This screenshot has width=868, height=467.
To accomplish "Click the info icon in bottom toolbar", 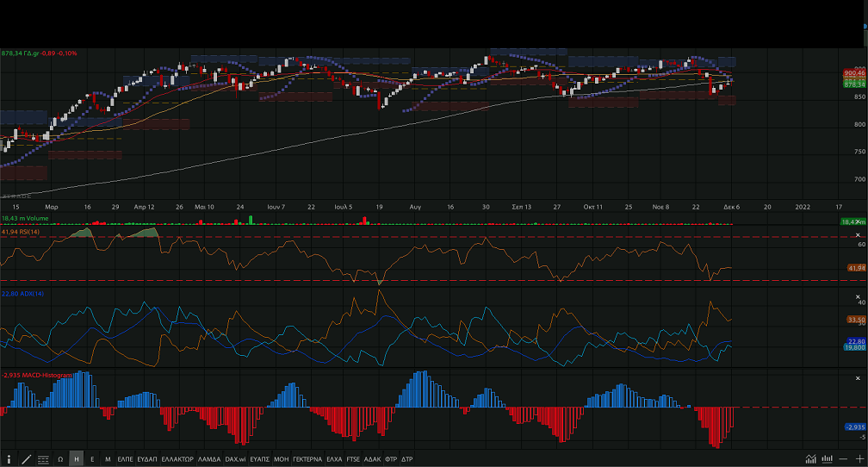I will point(9,459).
